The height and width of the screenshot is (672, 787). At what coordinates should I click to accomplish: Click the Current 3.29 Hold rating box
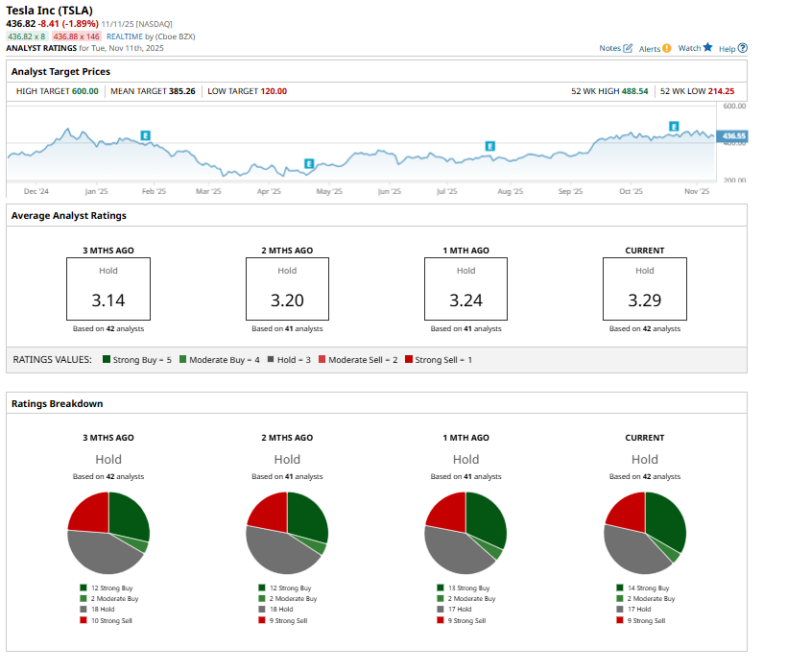[x=644, y=289]
